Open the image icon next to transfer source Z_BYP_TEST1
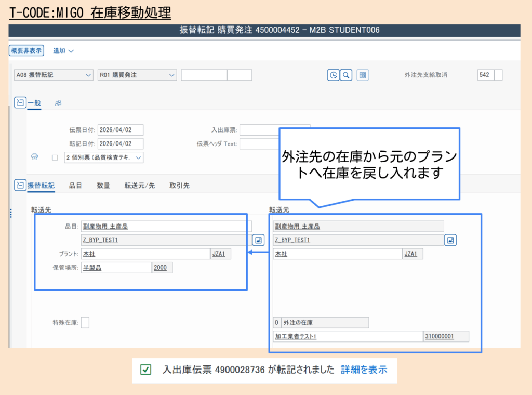Viewport: 532px width, 395px height. click(450, 240)
